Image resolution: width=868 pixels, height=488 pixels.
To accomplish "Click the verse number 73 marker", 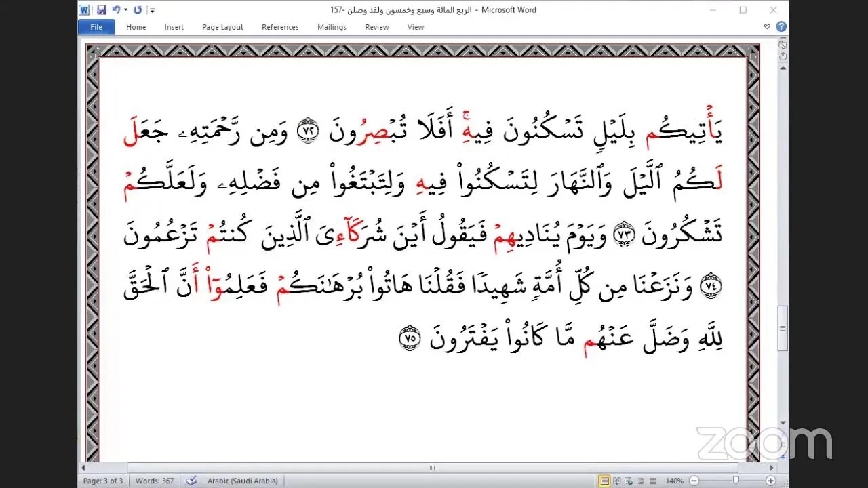I will (x=623, y=235).
